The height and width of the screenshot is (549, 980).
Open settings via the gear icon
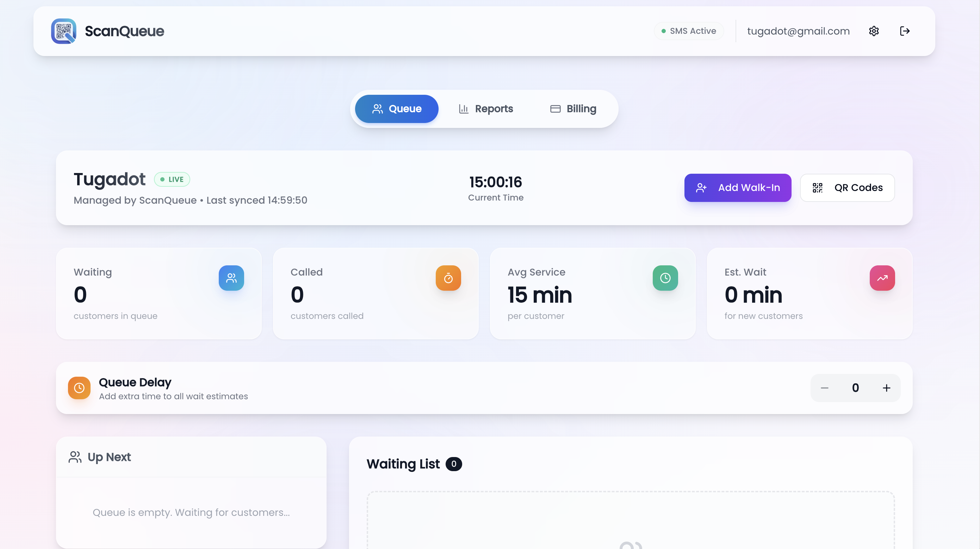point(874,31)
